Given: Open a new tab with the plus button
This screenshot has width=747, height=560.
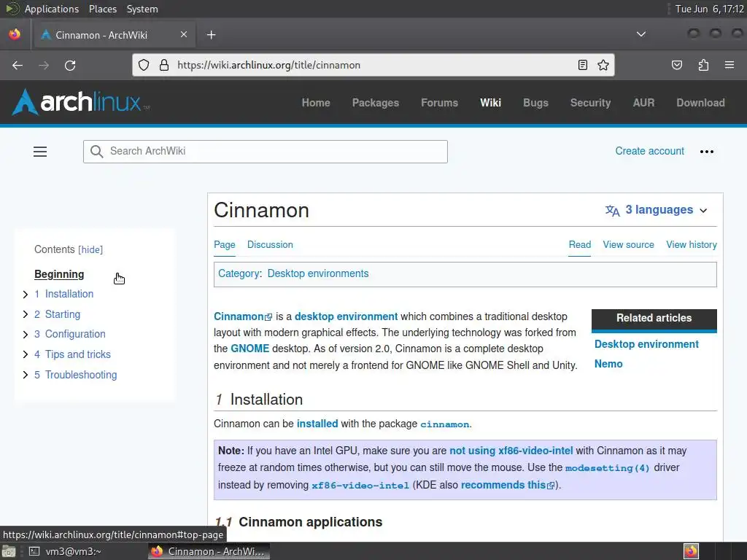Looking at the screenshot, I should coord(211,35).
